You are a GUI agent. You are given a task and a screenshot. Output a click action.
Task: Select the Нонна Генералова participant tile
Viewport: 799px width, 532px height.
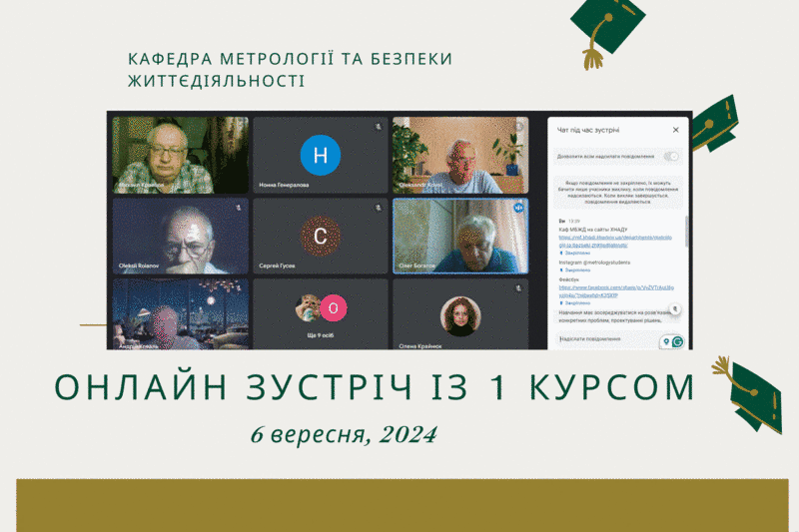[320, 155]
